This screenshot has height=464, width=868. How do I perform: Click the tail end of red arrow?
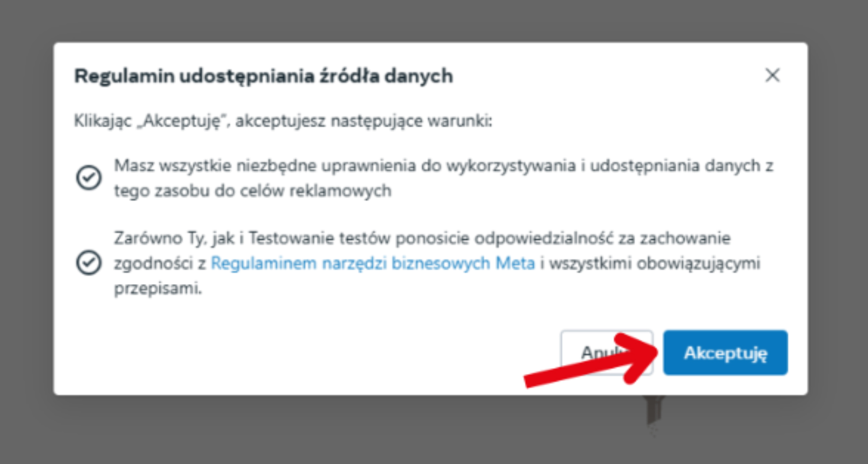(x=532, y=380)
